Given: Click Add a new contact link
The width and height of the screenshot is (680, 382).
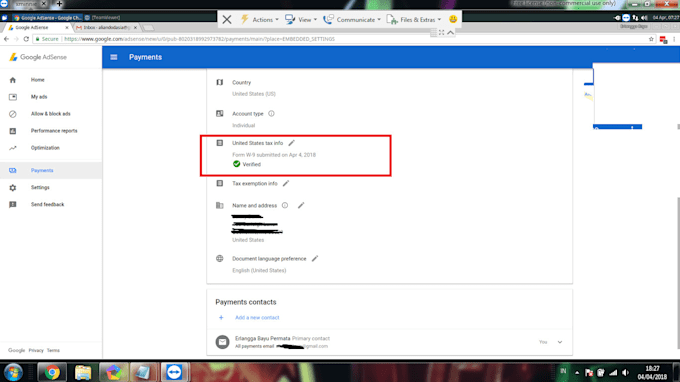Looking at the screenshot, I should (x=257, y=317).
